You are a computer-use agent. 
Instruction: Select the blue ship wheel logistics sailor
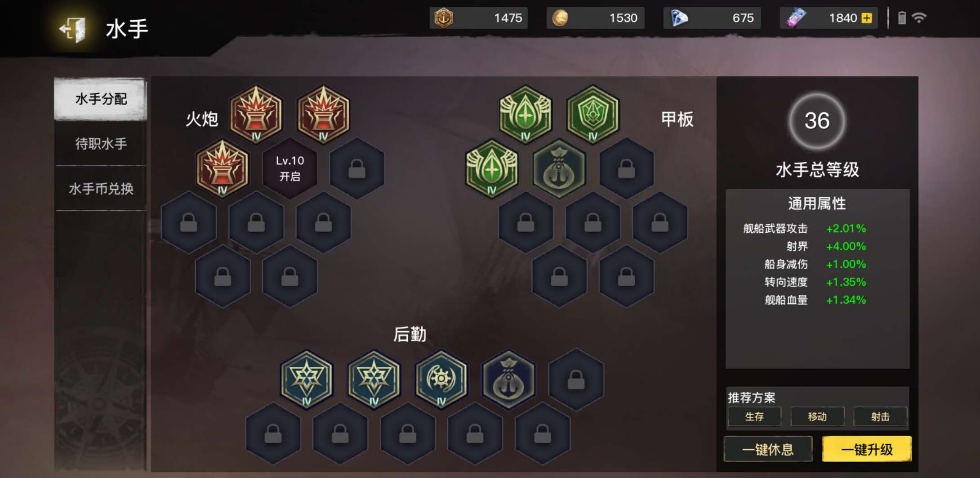pyautogui.click(x=441, y=380)
